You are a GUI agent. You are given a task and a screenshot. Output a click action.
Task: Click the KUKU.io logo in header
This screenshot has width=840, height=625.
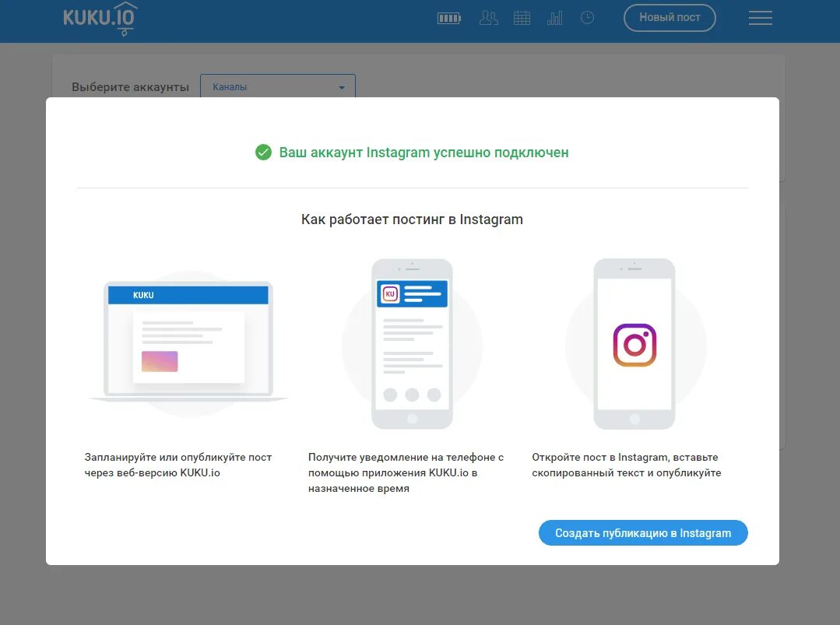pos(100,19)
